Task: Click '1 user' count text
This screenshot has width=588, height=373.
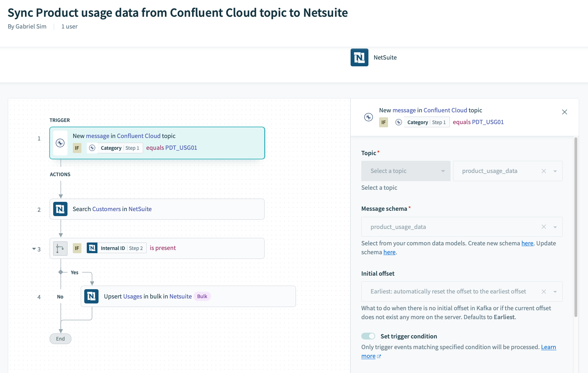Action: coord(69,26)
